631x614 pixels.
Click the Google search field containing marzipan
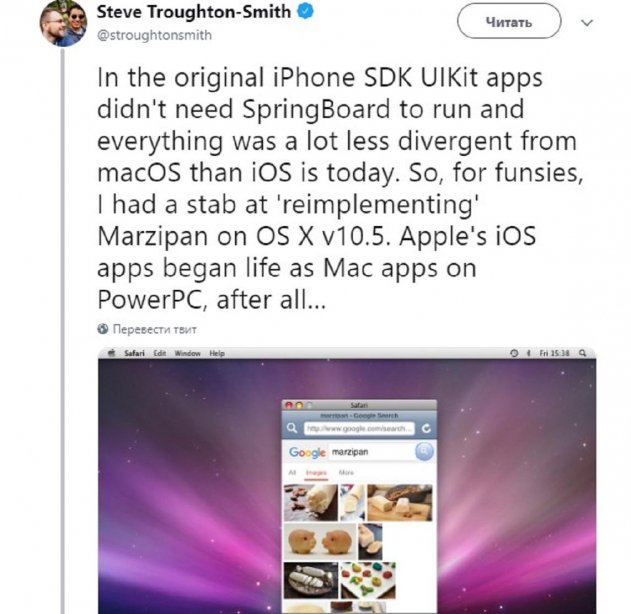point(372,452)
